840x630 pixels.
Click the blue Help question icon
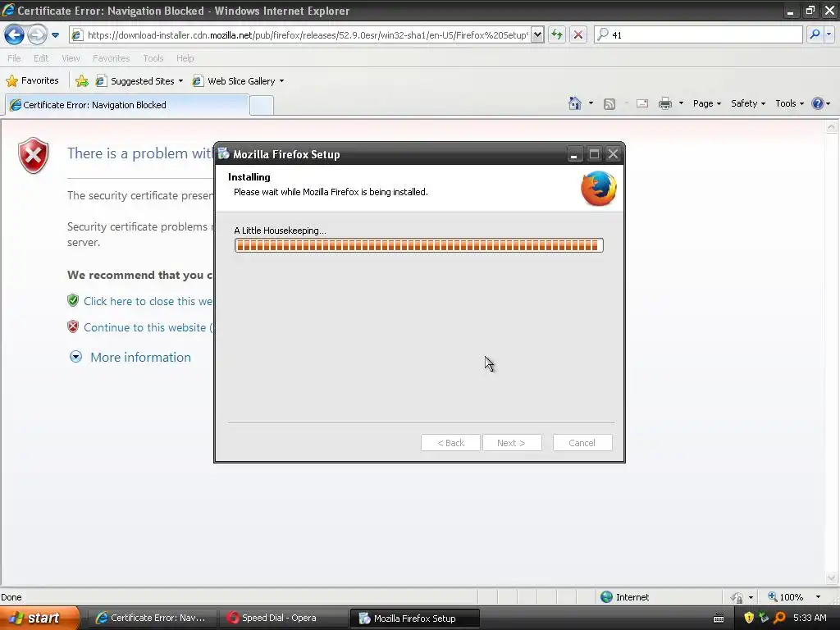[818, 103]
